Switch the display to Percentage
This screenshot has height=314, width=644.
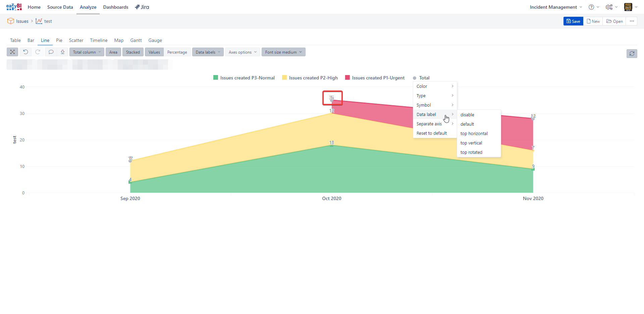[177, 52]
